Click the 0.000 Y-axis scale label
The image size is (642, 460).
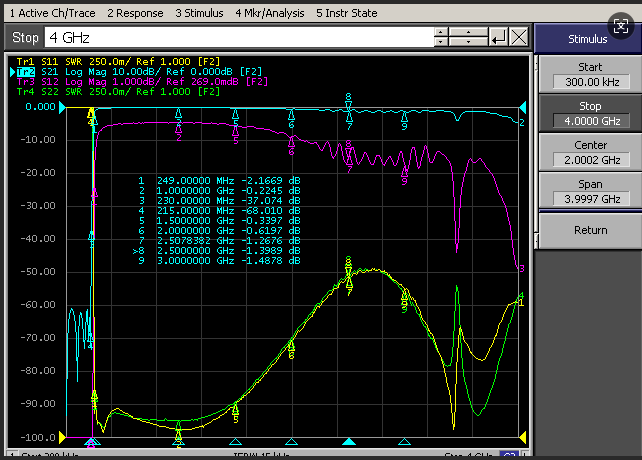(x=40, y=107)
